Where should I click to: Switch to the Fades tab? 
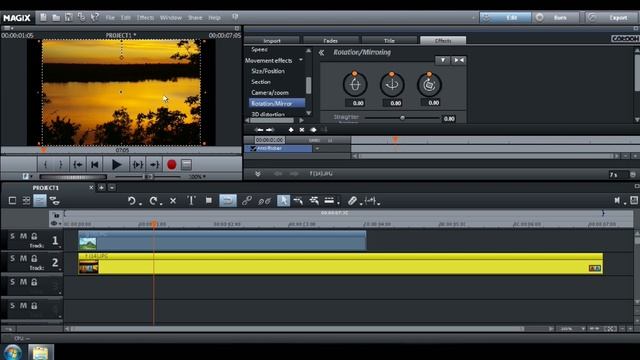(331, 40)
